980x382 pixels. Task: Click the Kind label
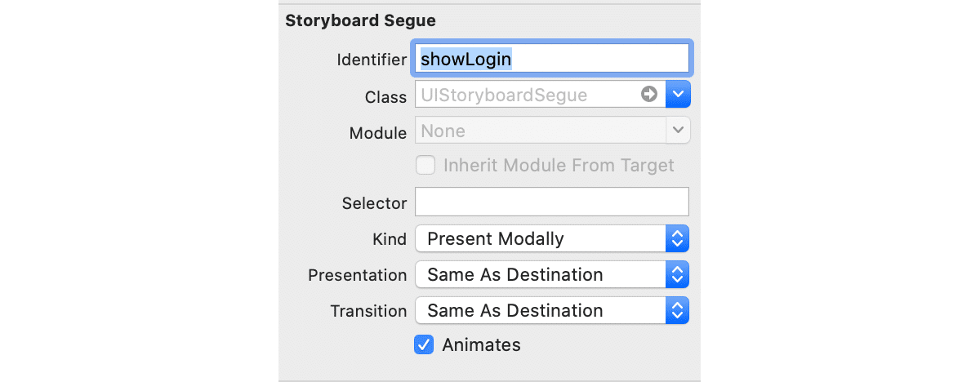[x=389, y=239]
